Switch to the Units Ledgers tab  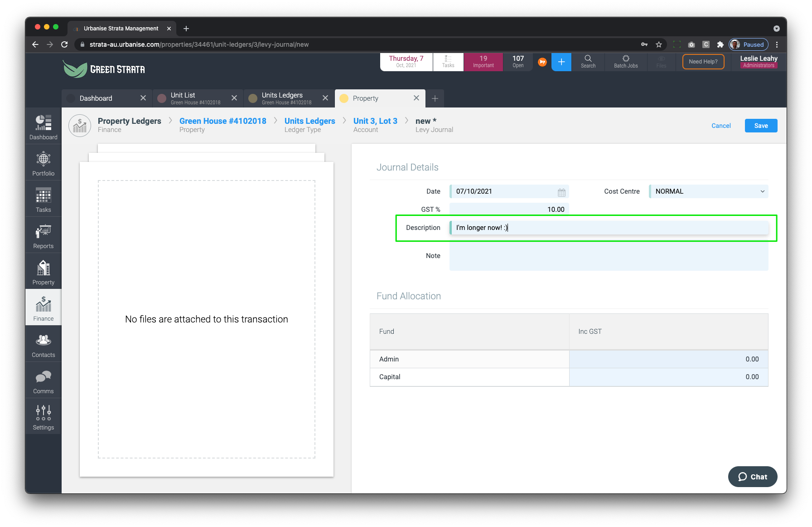click(x=283, y=98)
